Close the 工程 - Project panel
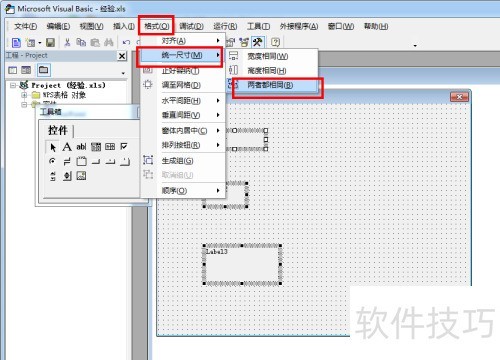Viewport: 500px width, 360px height. (122, 56)
